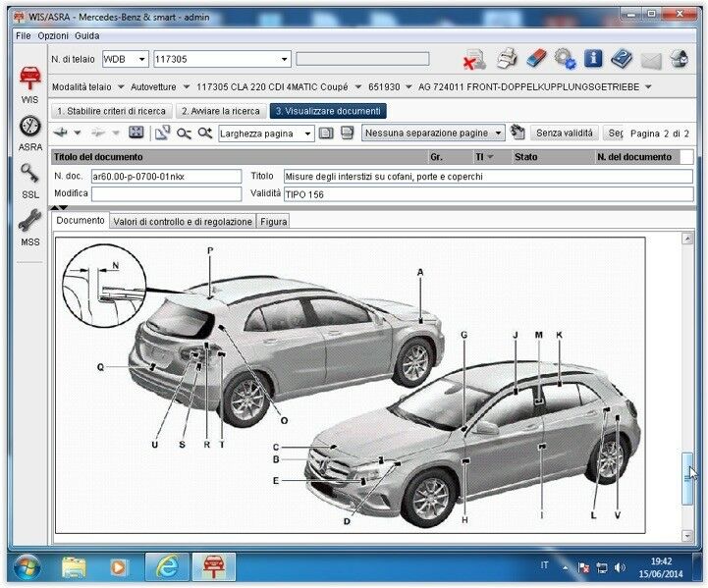
Task: Open the help book icon
Action: click(x=622, y=59)
